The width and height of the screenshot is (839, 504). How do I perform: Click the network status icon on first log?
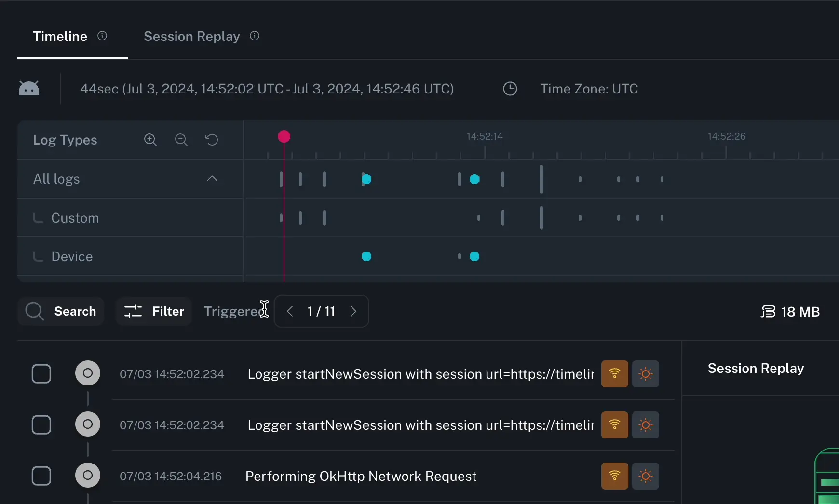[614, 374]
